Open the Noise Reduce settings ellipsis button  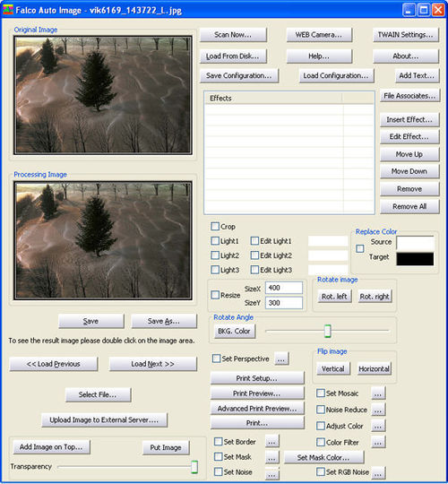click(x=378, y=410)
